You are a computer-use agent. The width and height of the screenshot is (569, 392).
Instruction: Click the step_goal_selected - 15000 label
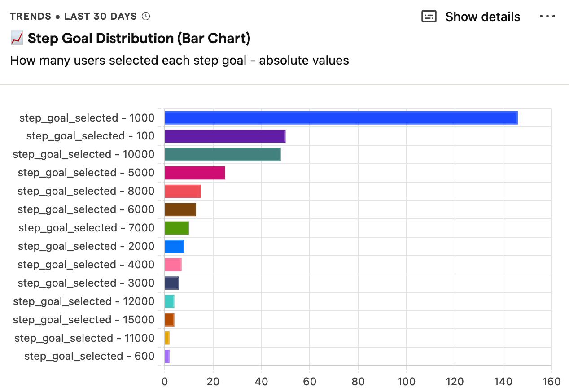[83, 320]
